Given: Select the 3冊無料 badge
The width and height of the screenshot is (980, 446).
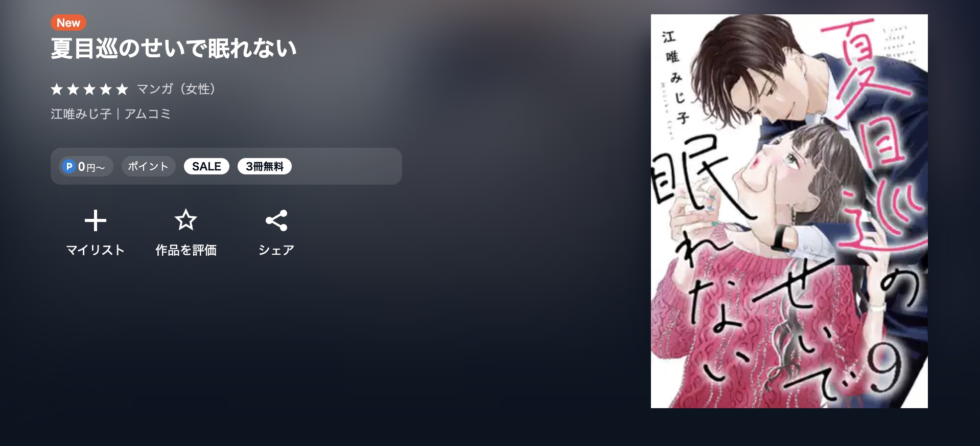Looking at the screenshot, I should tap(265, 166).
